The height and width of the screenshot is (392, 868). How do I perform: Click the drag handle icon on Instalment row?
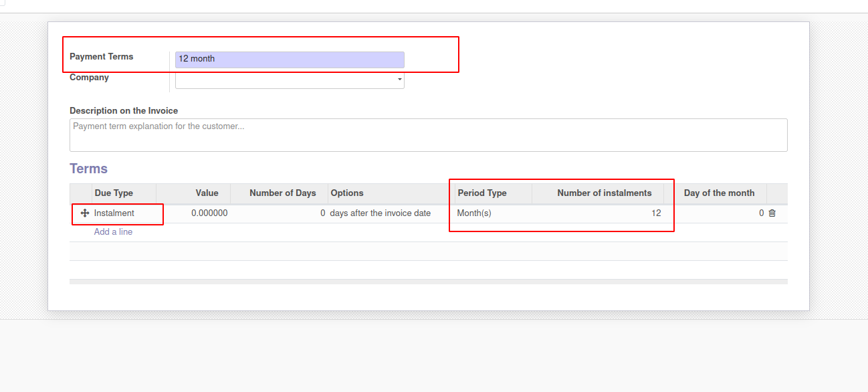point(85,213)
